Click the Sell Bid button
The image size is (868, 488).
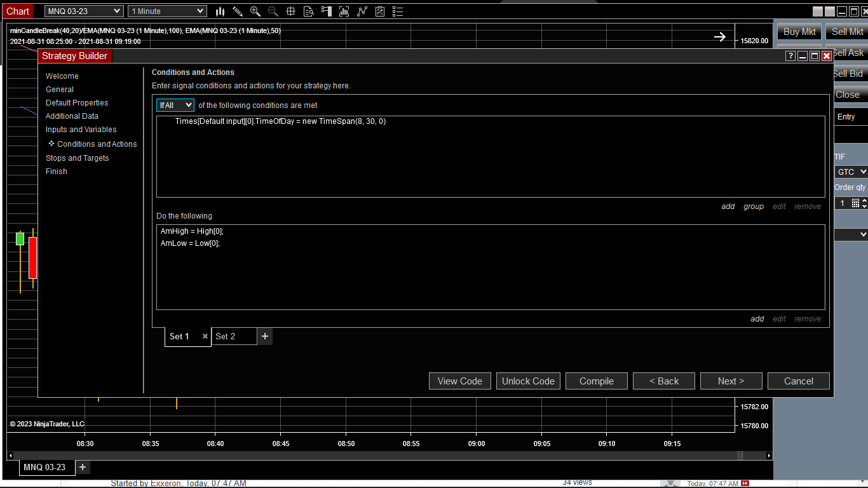click(x=850, y=74)
